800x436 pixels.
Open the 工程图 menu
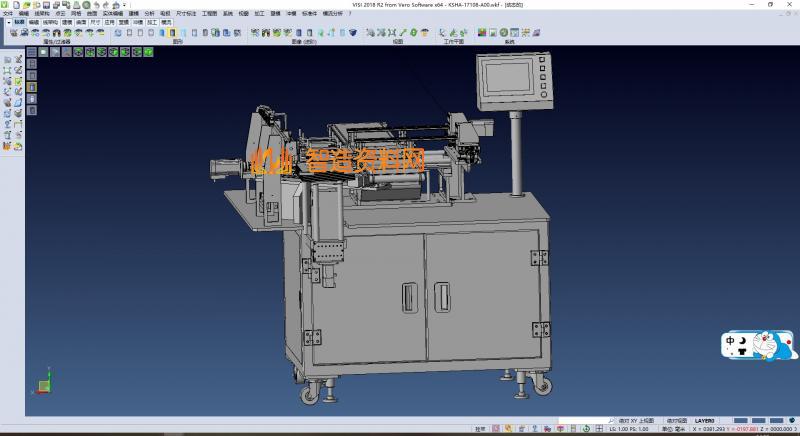point(209,13)
